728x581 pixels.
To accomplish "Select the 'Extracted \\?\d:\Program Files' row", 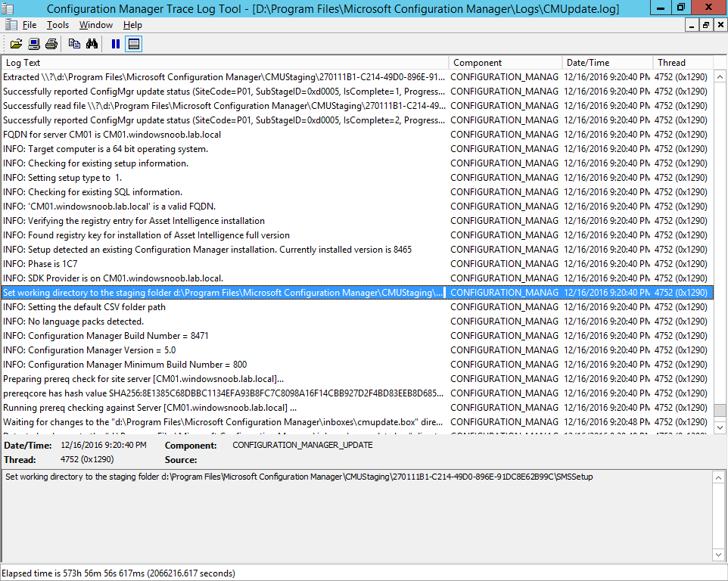I will [357, 77].
